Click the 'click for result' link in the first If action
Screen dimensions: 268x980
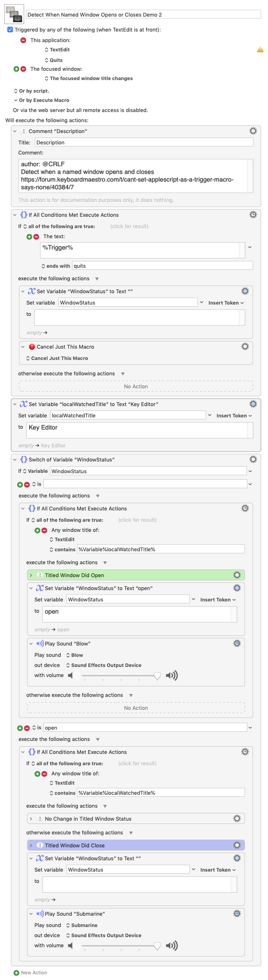129,226
